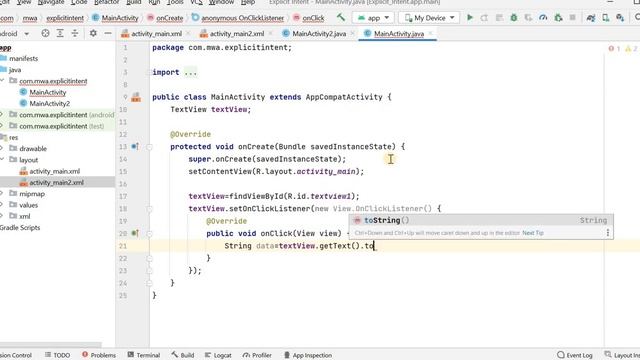Viewport: 640px width, 360px height.
Task: Open the Refactor menu
Action: pyautogui.click(x=107, y=2)
